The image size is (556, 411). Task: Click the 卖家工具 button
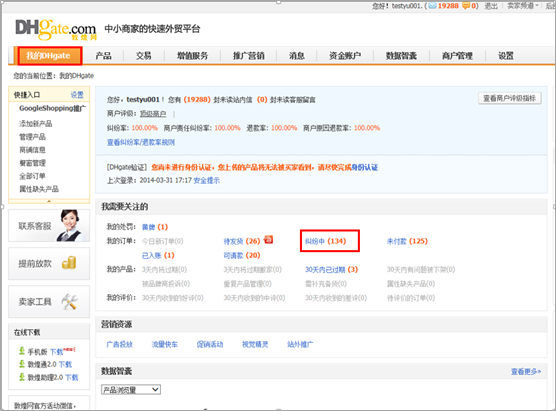[x=49, y=301]
